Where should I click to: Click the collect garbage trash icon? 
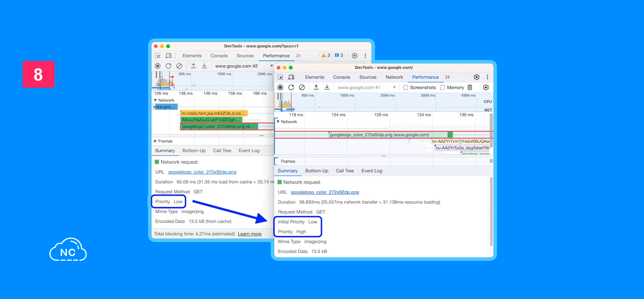[470, 88]
